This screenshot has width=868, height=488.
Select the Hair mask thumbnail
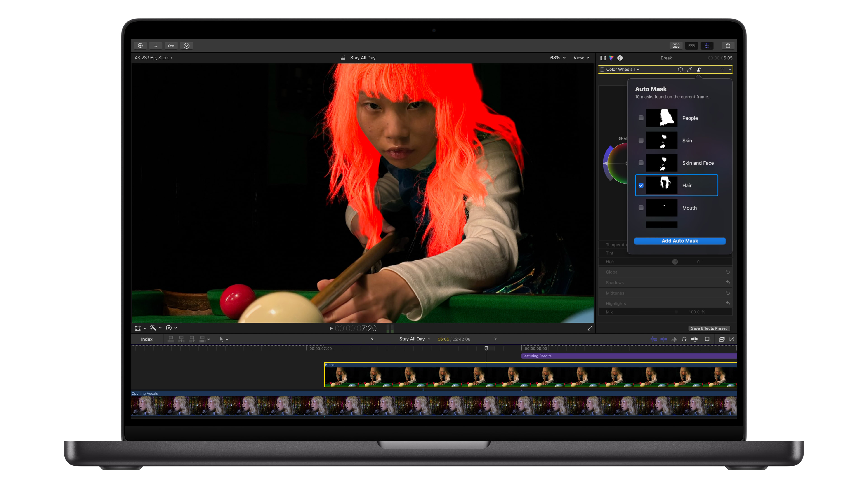point(661,185)
